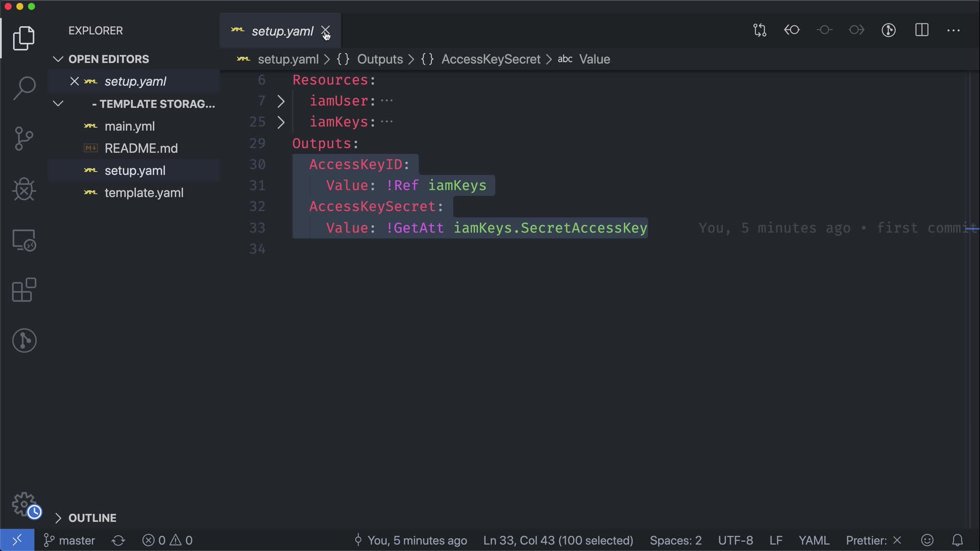Select setup.yaml editor tab
980x551 pixels.
pyautogui.click(x=282, y=31)
